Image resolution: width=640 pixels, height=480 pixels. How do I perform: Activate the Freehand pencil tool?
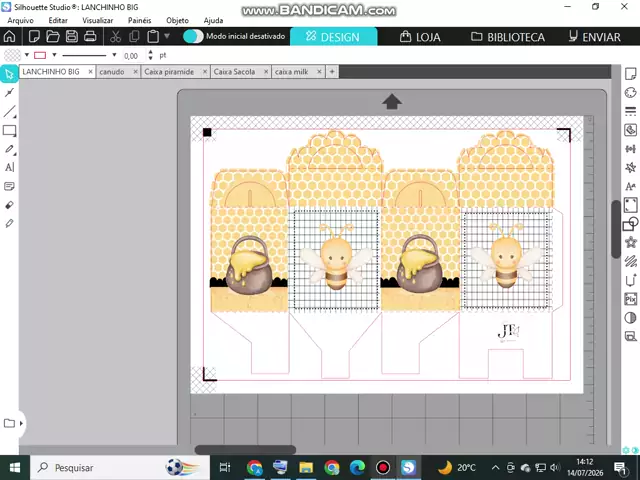pyautogui.click(x=9, y=149)
